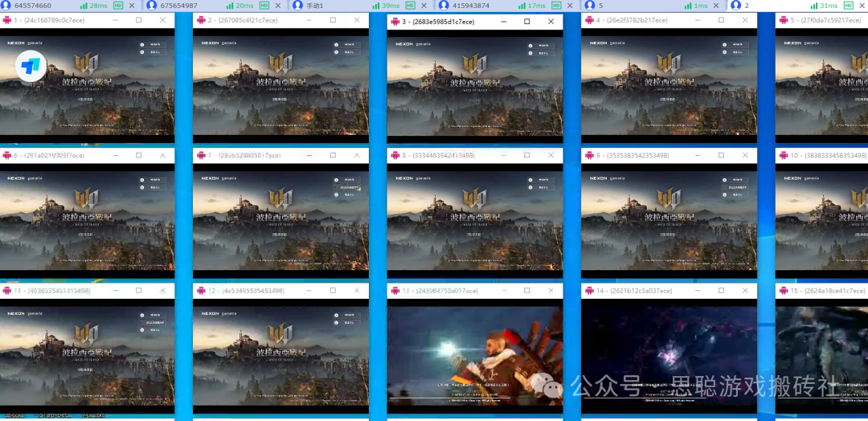The width and height of the screenshot is (868, 421).
Task: Close the 645574660 session tab
Action: 133,6
